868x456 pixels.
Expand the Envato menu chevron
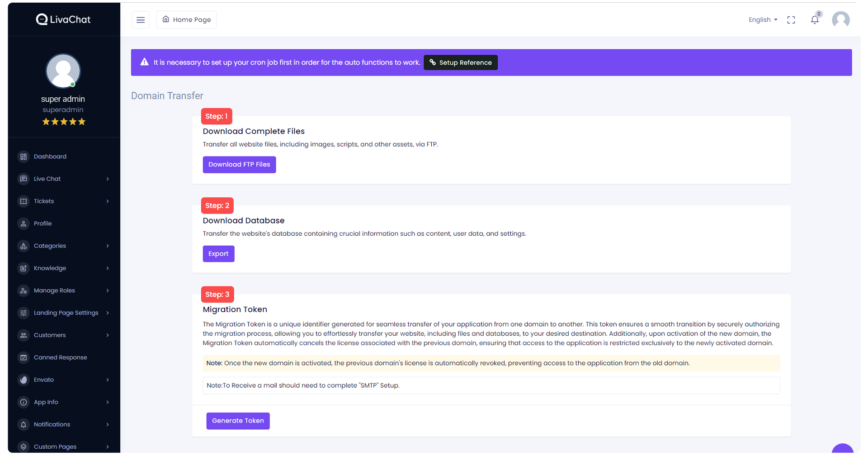point(108,380)
